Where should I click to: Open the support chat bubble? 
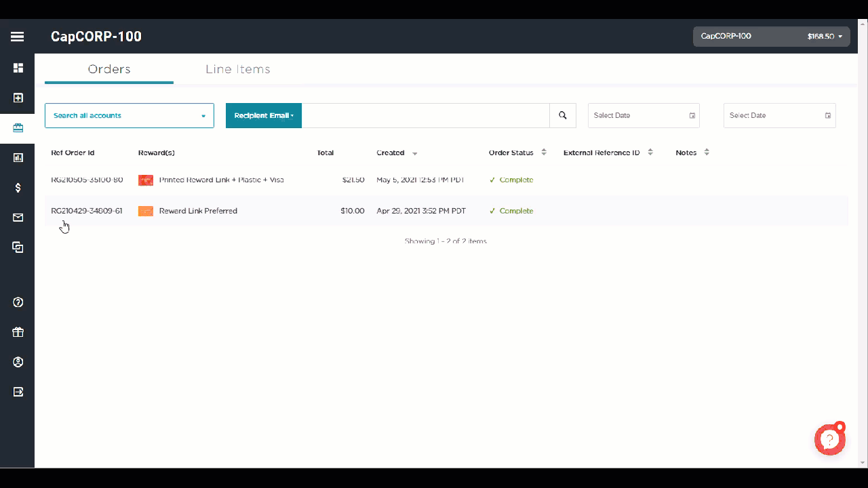(x=829, y=440)
